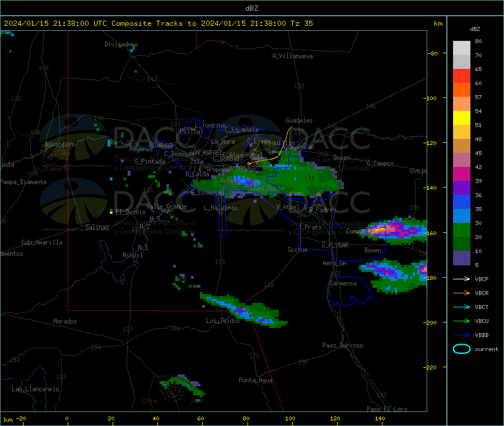504x426 pixels.
Task: Click the 'Nihuil' map label
Action: coord(132,255)
